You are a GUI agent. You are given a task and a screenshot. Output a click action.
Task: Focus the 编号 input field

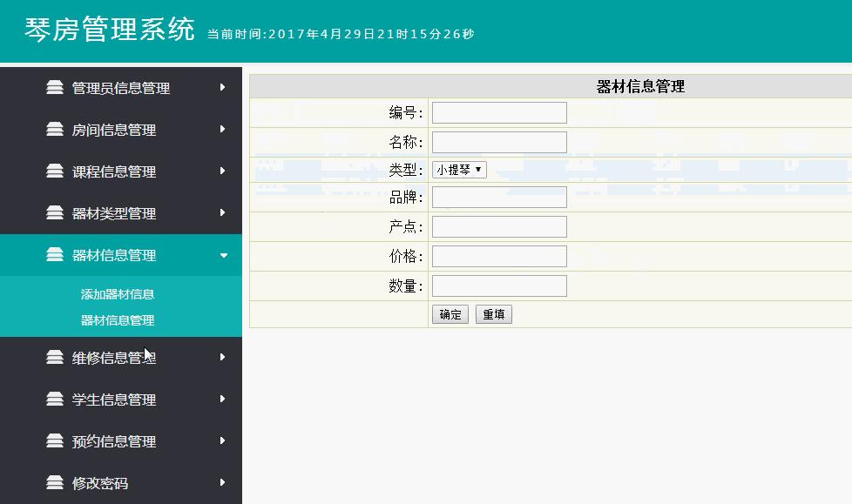(499, 112)
